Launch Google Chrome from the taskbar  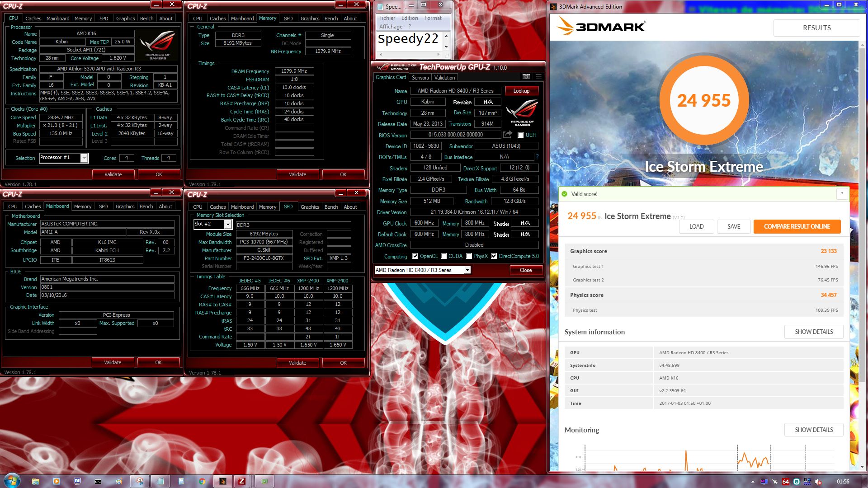[202, 481]
